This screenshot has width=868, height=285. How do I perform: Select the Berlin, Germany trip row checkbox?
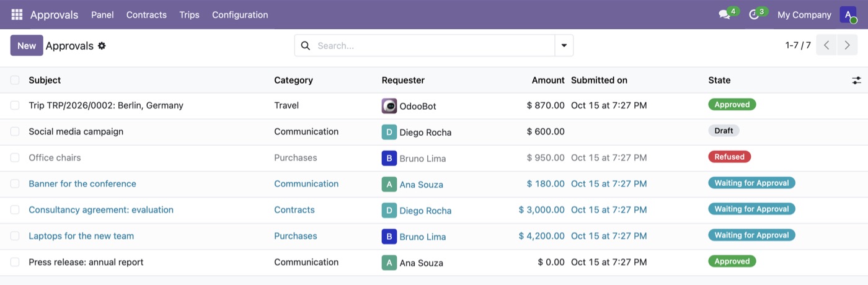(x=15, y=105)
